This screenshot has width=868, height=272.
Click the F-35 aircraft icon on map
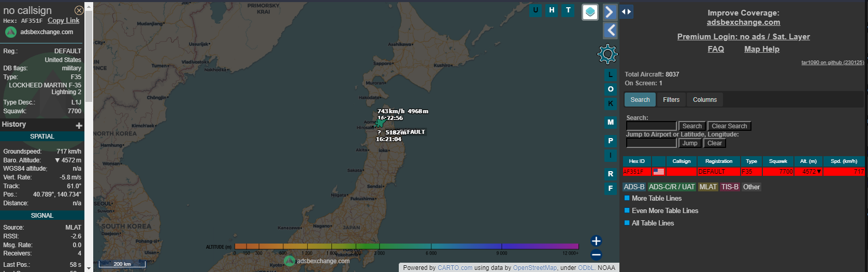pyautogui.click(x=380, y=123)
